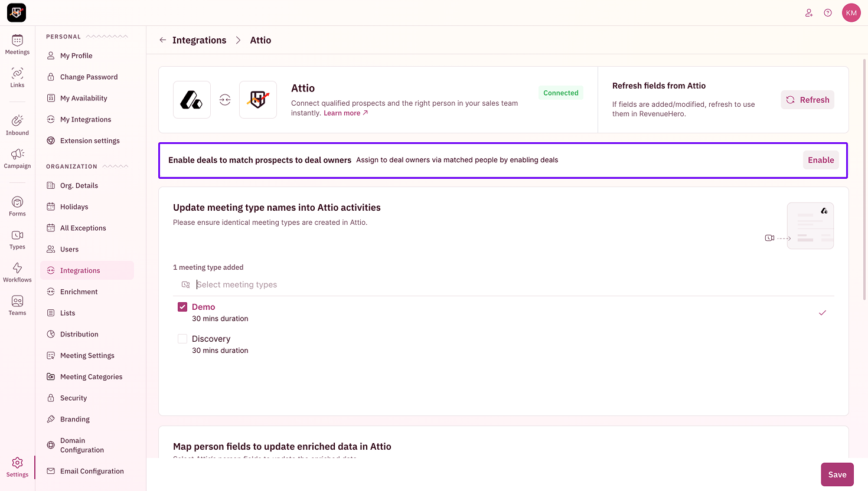Click into Select meeting types field
868x491 pixels.
[x=504, y=284]
